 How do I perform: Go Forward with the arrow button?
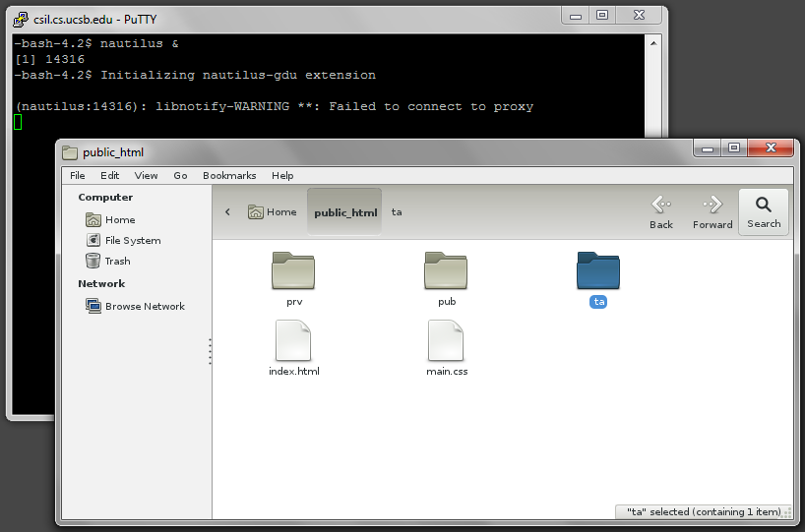click(712, 212)
